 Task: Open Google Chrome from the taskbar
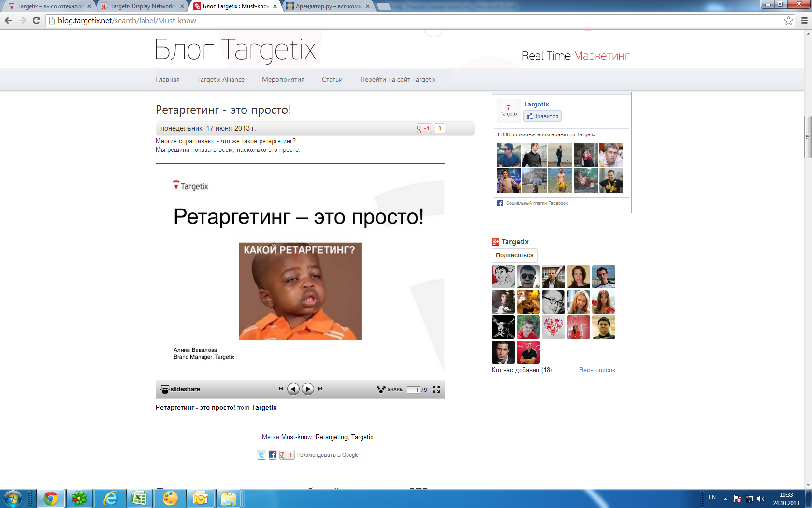pos(50,498)
